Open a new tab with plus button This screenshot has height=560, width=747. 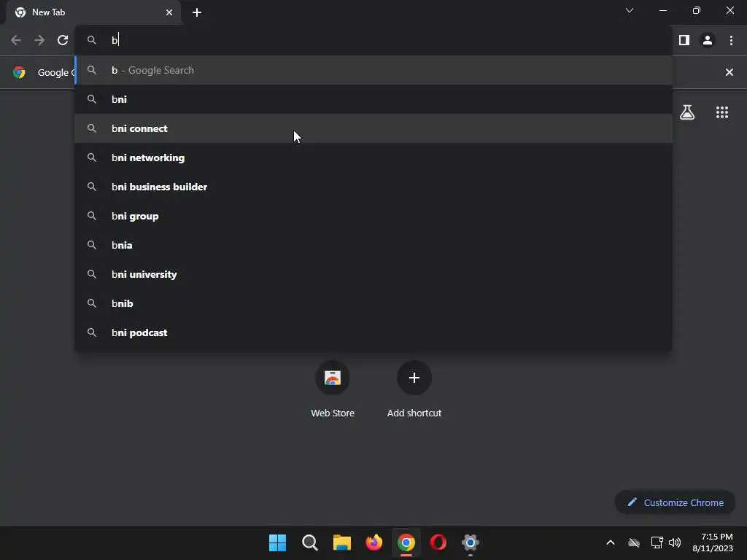point(197,12)
